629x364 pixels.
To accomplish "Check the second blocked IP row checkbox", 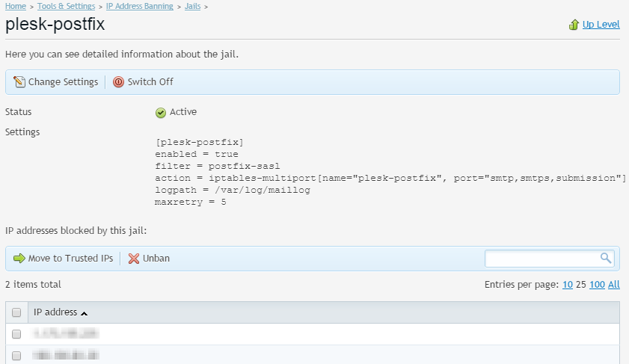I will pyautogui.click(x=16, y=356).
